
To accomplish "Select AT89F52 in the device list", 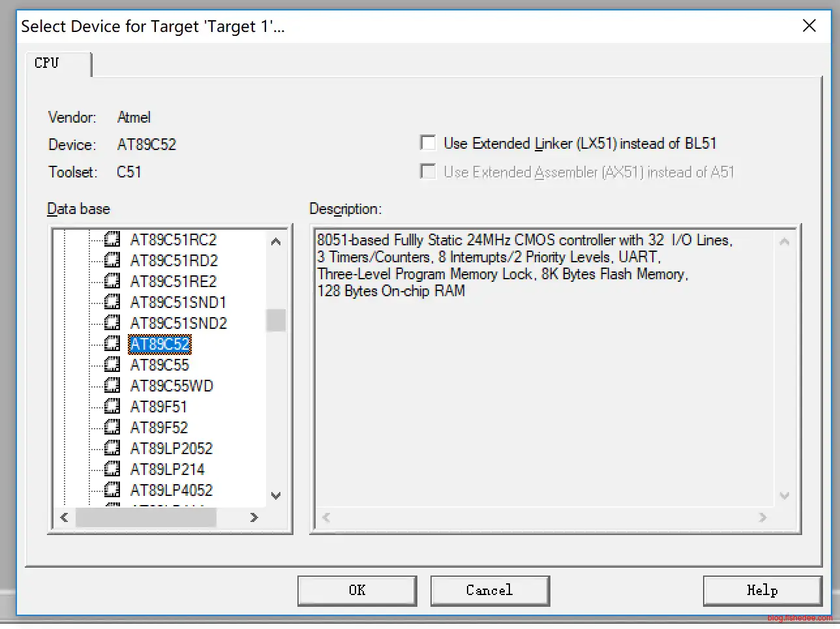I will coord(158,427).
